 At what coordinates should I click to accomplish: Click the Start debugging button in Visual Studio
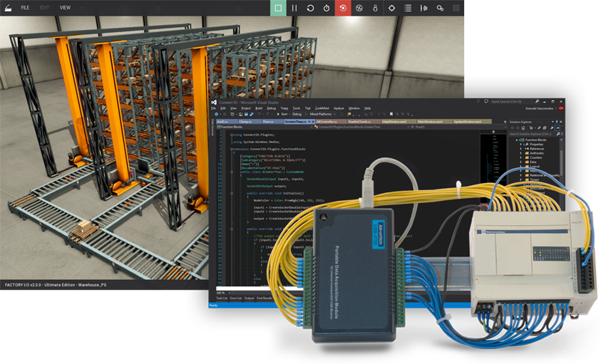coord(282,114)
